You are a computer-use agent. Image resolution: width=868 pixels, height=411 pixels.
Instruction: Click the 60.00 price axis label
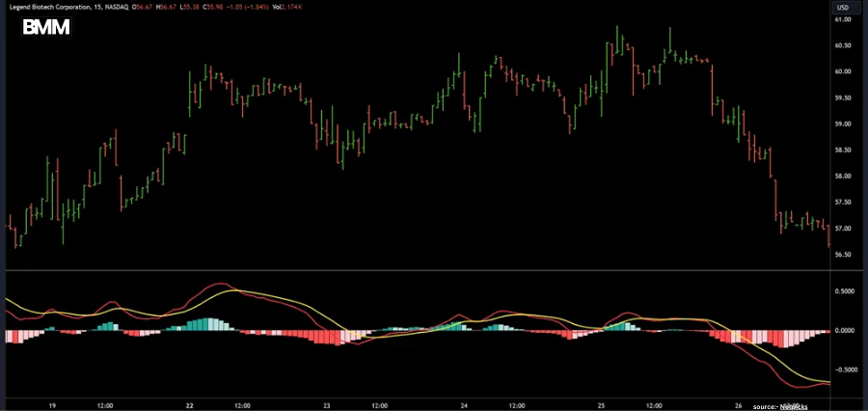click(843, 72)
